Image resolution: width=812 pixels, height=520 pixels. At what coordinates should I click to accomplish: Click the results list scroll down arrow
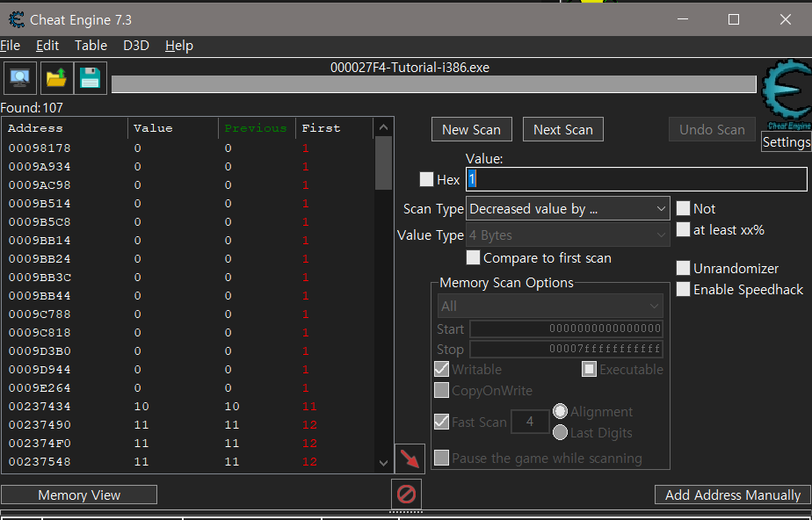[383, 463]
